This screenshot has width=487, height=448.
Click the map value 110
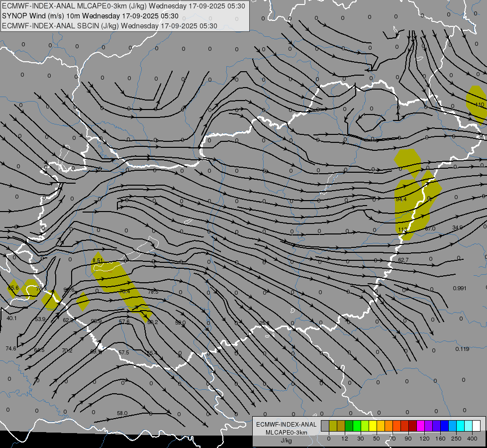(x=480, y=105)
